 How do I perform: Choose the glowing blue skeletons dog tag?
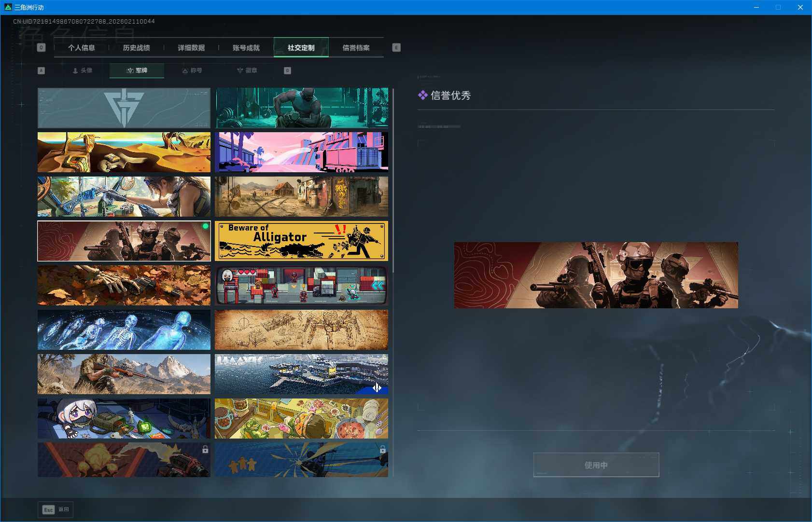tap(124, 330)
